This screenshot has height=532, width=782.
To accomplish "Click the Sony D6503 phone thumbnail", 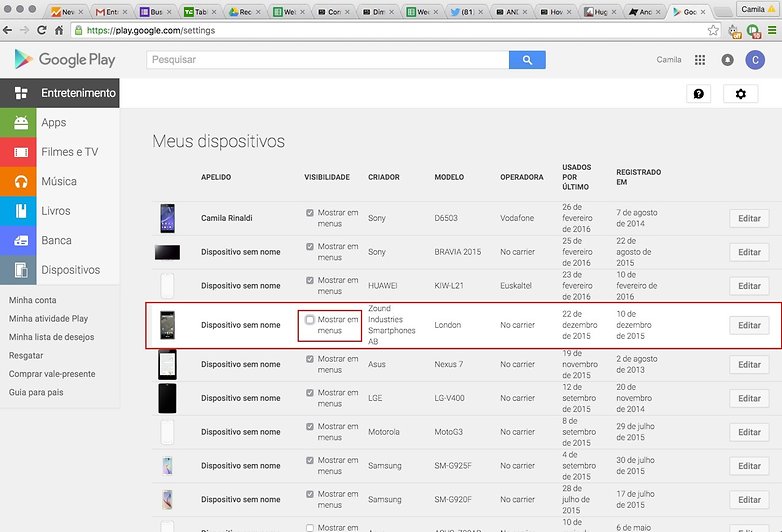I will pyautogui.click(x=168, y=218).
